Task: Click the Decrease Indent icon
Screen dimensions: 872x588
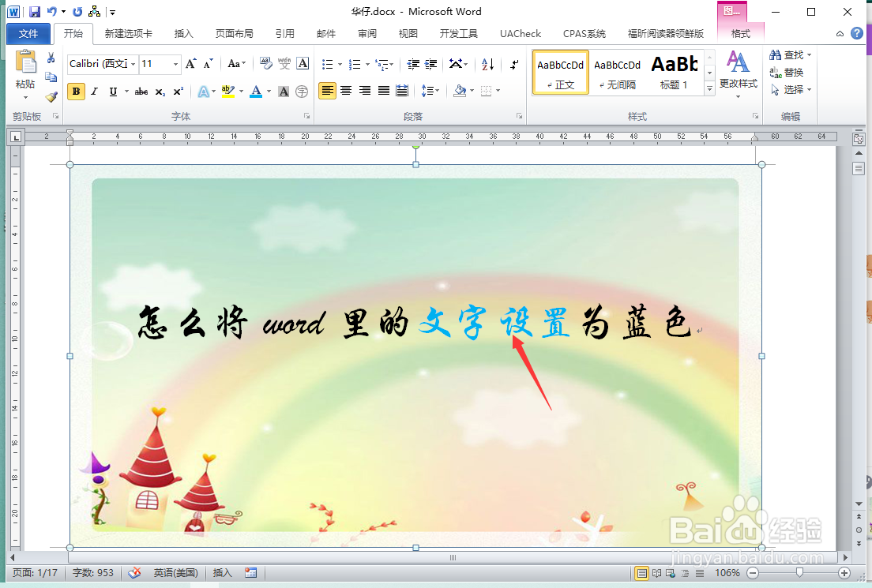Action: coord(412,65)
